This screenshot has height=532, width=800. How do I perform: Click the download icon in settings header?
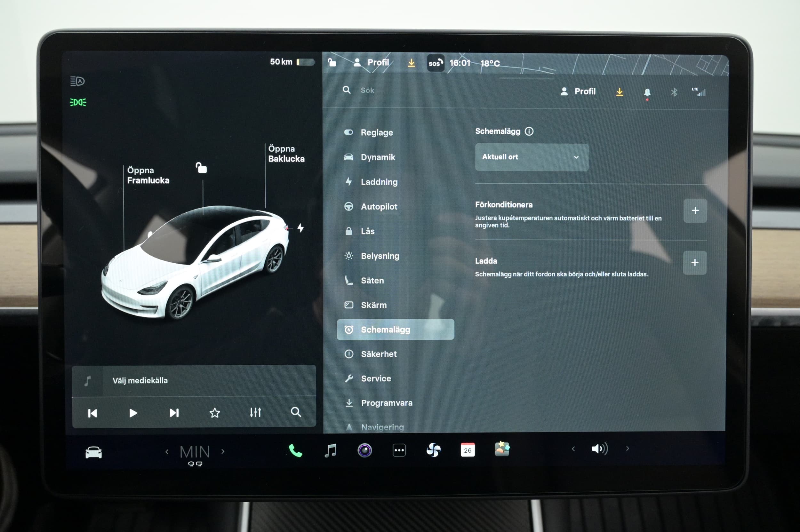tap(620, 91)
